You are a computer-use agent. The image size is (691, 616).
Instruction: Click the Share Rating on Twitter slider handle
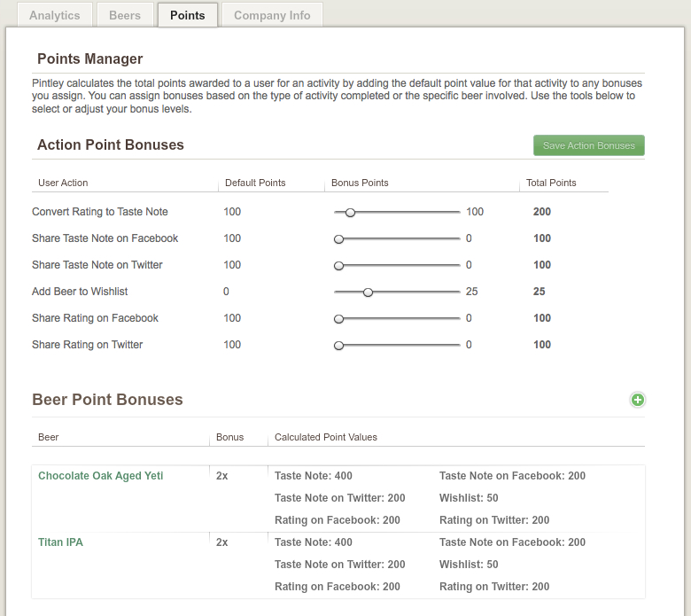click(338, 346)
